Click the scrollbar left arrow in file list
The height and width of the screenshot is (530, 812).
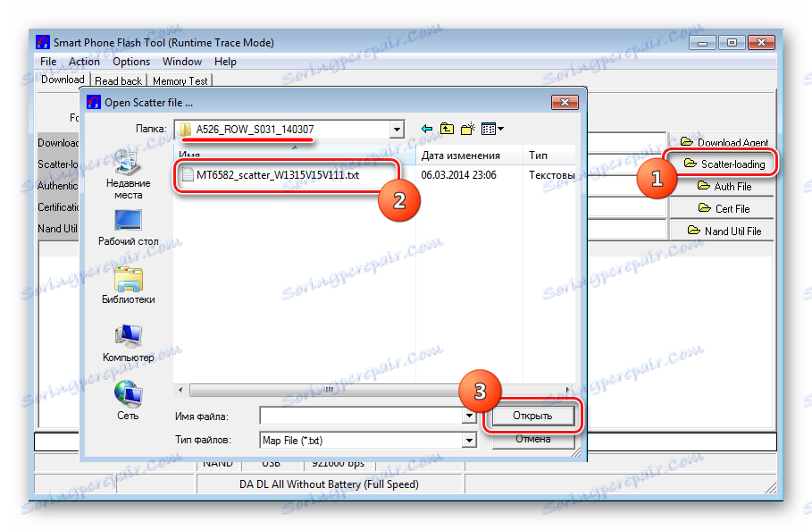click(x=180, y=390)
